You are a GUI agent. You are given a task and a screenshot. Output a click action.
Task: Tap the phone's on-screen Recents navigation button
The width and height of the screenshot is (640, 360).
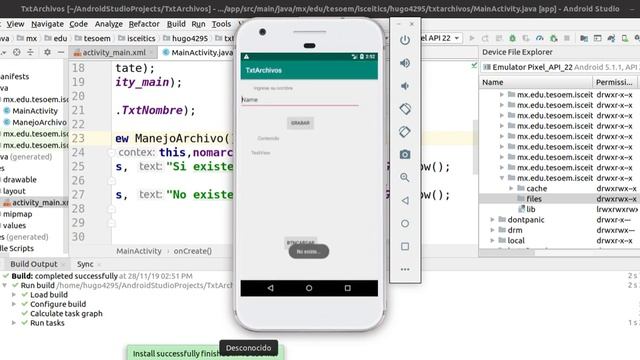coord(347,288)
